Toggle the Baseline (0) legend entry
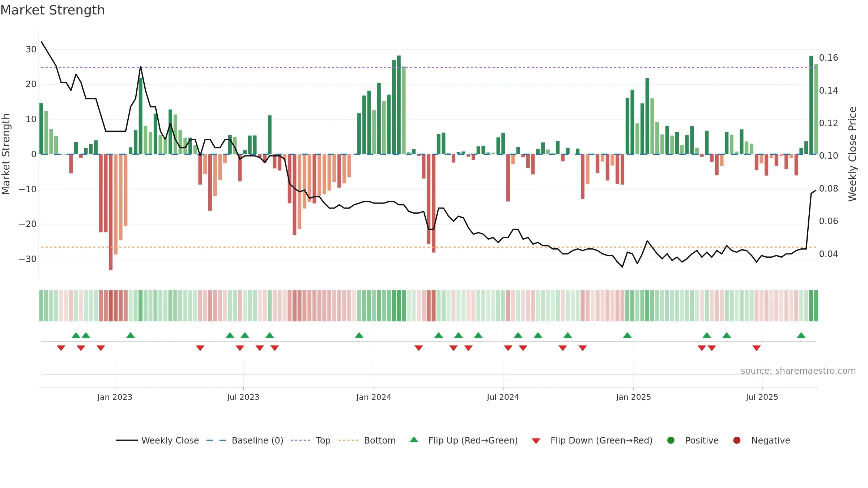The image size is (868, 488). (245, 440)
